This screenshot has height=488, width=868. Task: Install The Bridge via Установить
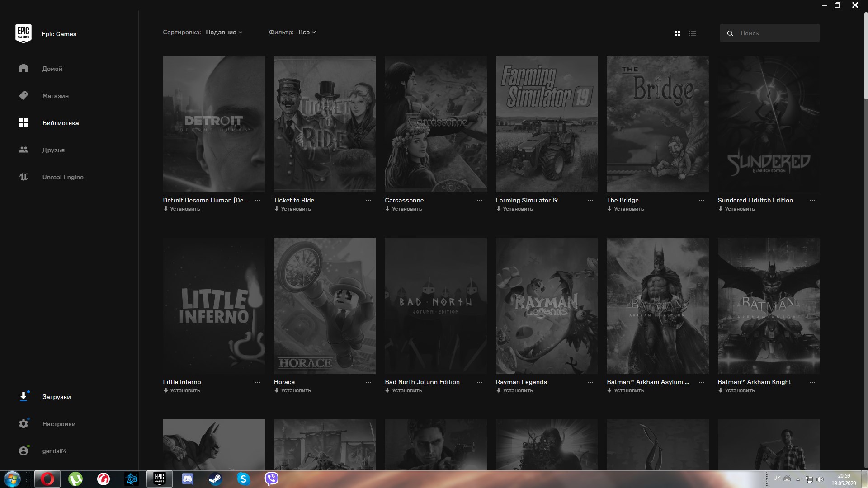626,209
